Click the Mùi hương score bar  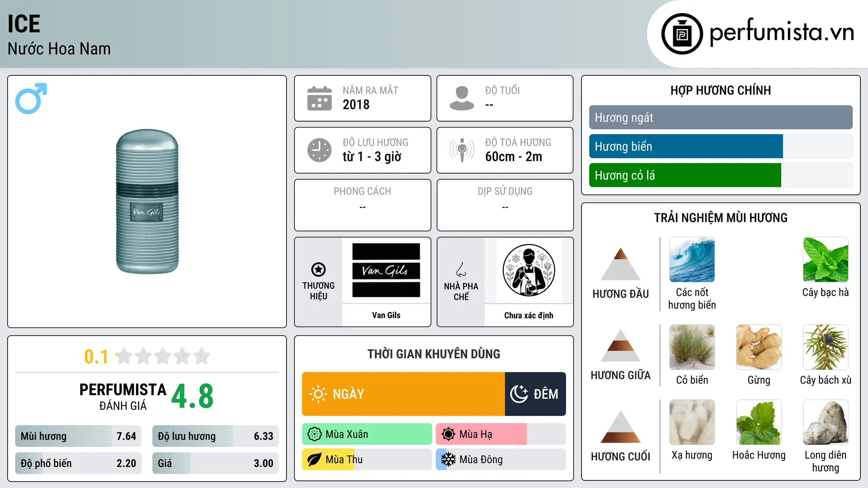[x=78, y=436]
